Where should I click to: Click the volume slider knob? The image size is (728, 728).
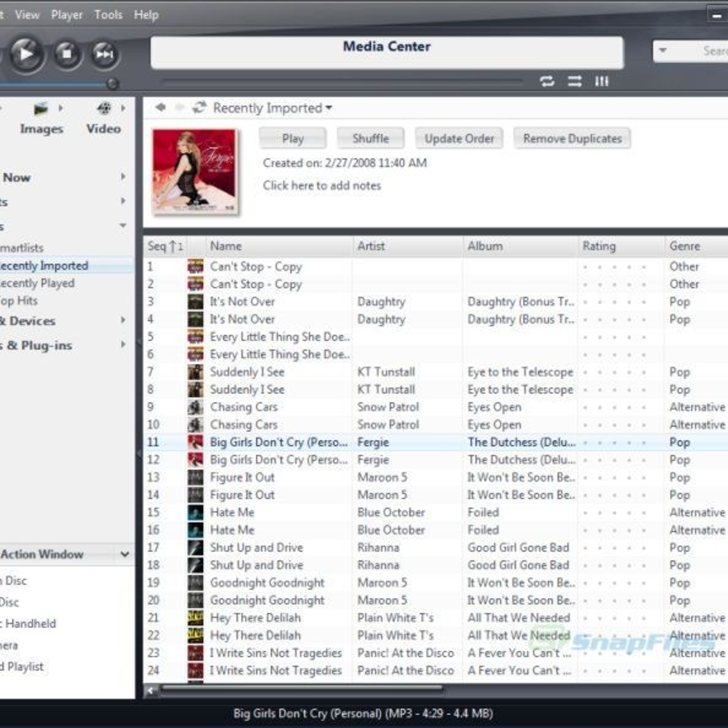[x=112, y=84]
